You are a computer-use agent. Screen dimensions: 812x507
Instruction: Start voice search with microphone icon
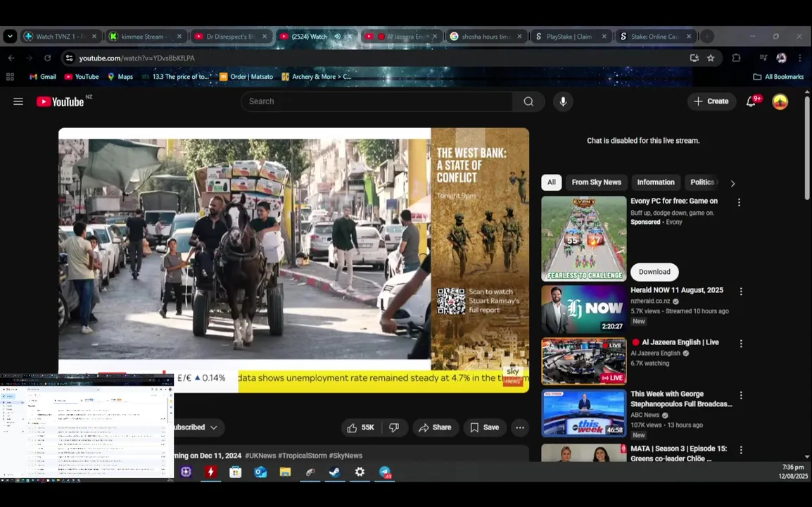pos(563,101)
